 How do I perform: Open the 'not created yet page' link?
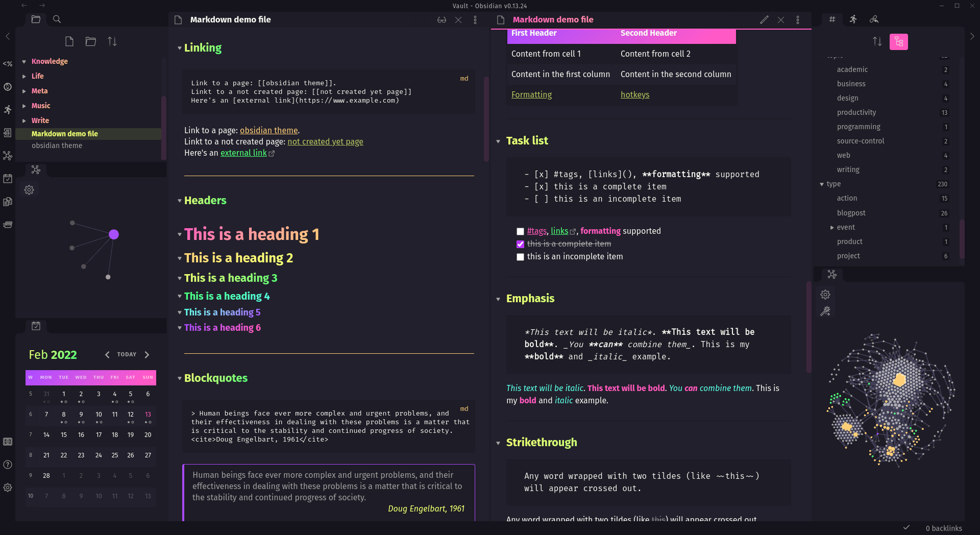click(x=325, y=142)
